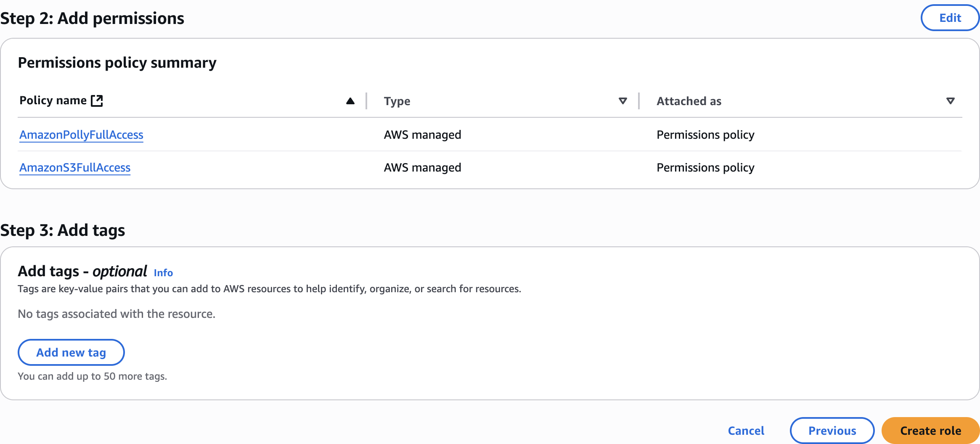Select the AWS managed cell in AmazonPollyFullAccess row
The width and height of the screenshot is (980, 444).
coord(422,135)
